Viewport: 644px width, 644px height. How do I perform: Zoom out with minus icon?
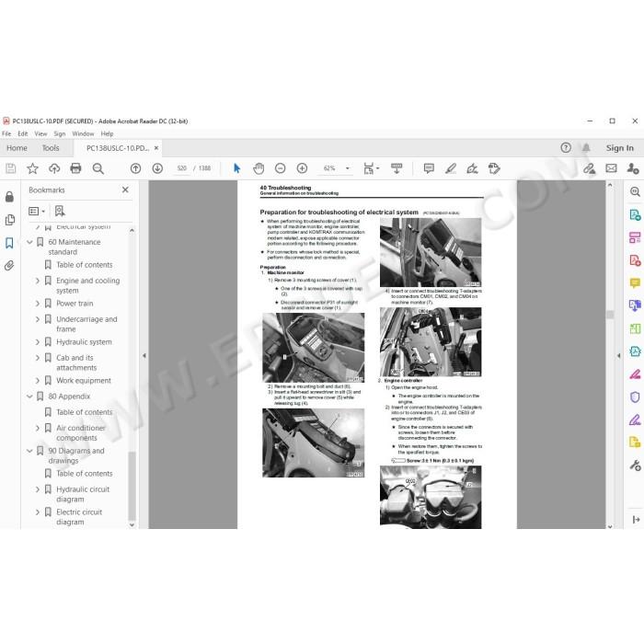pos(280,168)
